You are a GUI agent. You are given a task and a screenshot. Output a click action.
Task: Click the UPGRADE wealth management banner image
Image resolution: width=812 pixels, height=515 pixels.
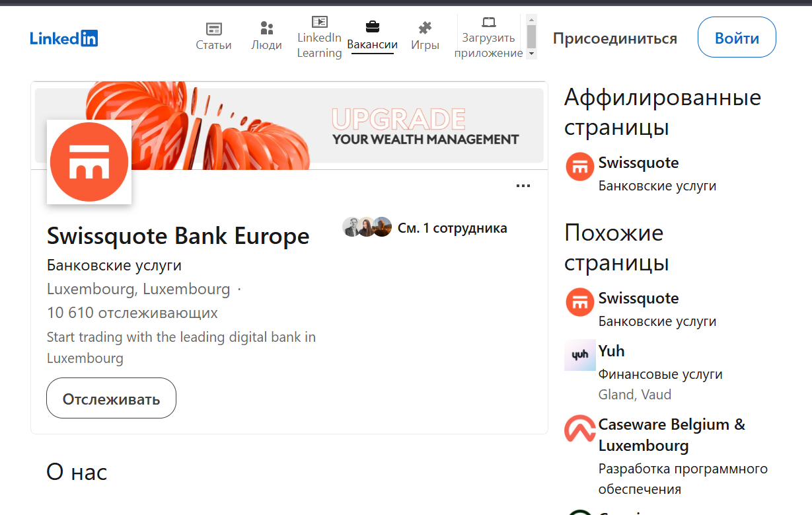(x=289, y=126)
